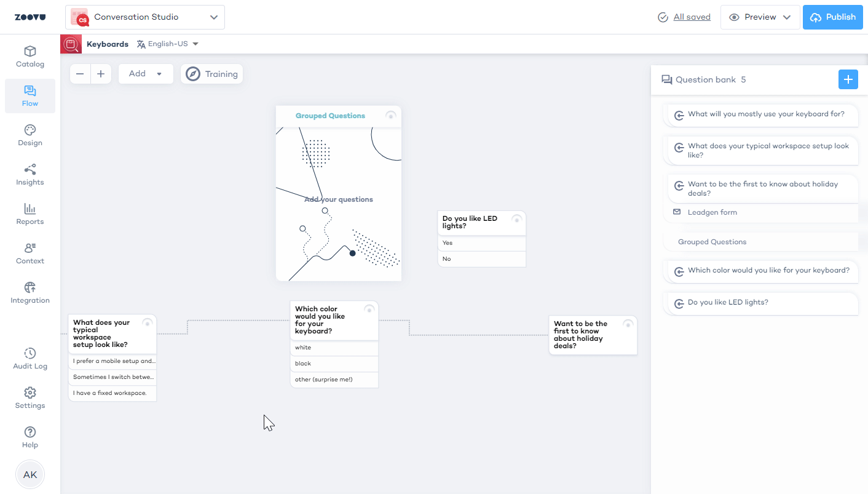This screenshot has width=868, height=494.
Task: Open the Audit Log
Action: 30,359
